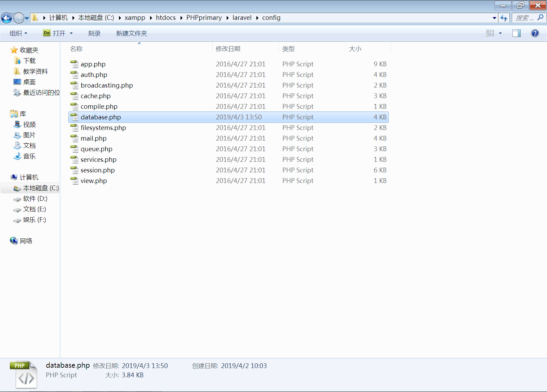
Task: Expand the arrow after xampp breadcrumb
Action: (x=151, y=18)
